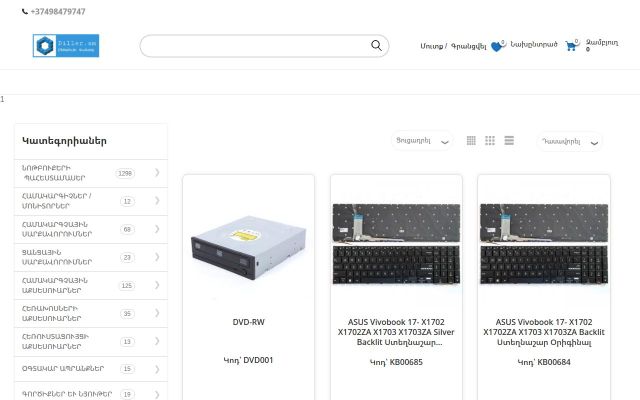The width and height of the screenshot is (640, 400).
Task: Call phone number +37498479747
Action: tap(58, 12)
